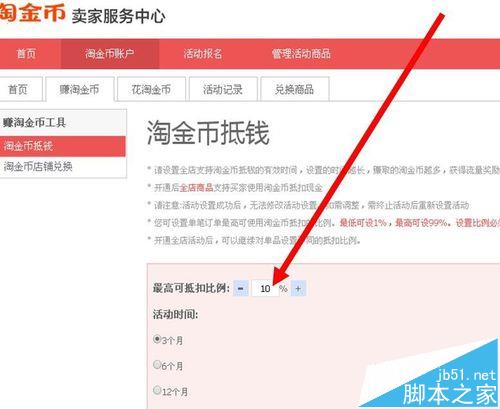Go to 活动报名 in navigation bar
This screenshot has width=500, height=409.
203,54
